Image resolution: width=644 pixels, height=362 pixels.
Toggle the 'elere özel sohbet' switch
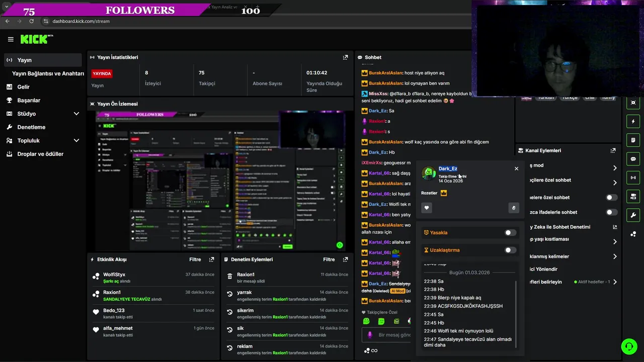(x=611, y=198)
